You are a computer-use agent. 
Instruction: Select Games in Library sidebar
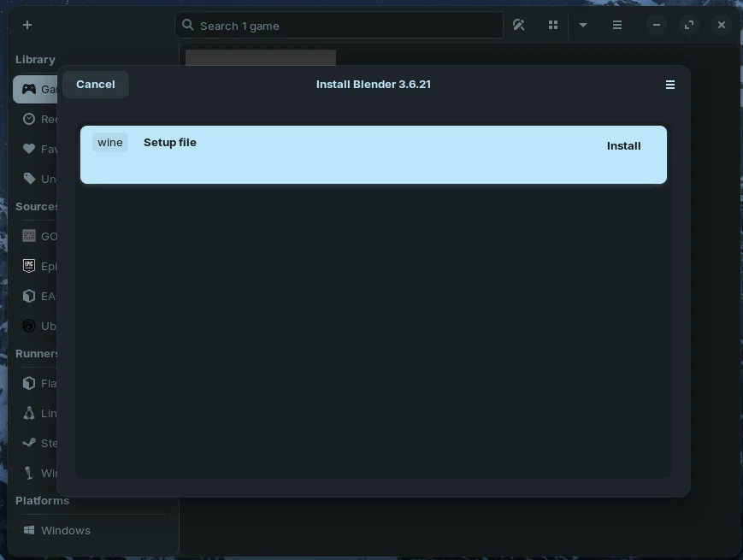[x=36, y=89]
